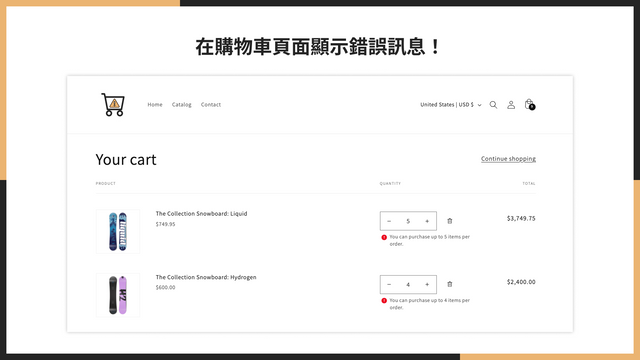Open The Collection Snowboard: Hydrogen product link

pyautogui.click(x=206, y=277)
